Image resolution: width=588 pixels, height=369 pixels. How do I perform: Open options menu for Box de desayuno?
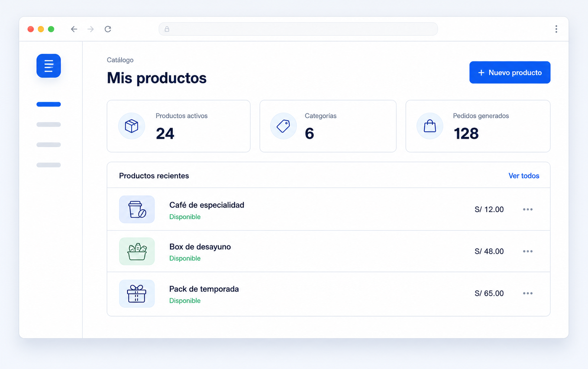pyautogui.click(x=528, y=251)
